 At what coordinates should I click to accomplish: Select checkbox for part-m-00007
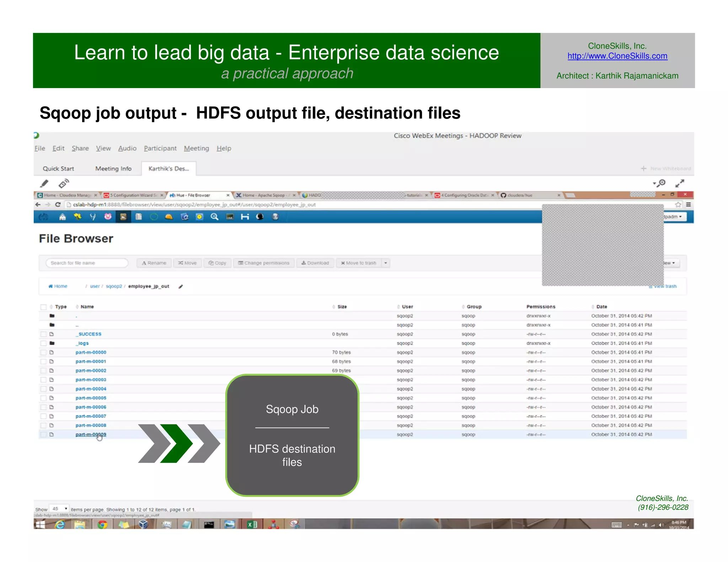(x=43, y=416)
